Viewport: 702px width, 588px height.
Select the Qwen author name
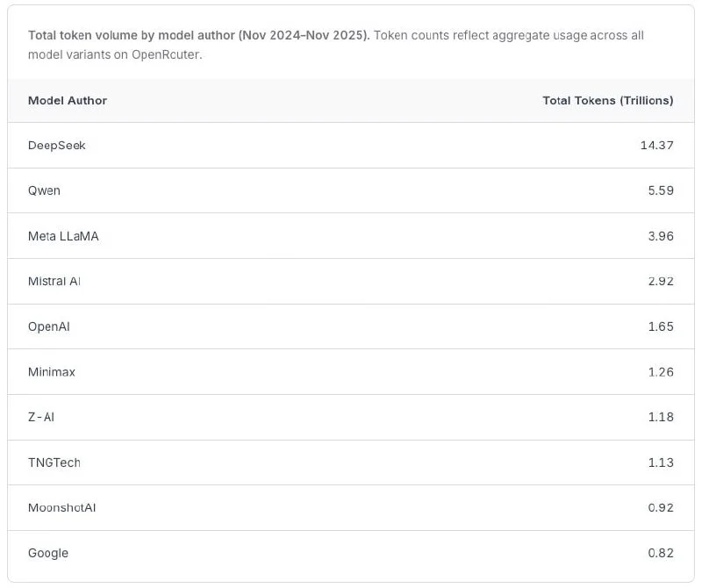click(45, 190)
